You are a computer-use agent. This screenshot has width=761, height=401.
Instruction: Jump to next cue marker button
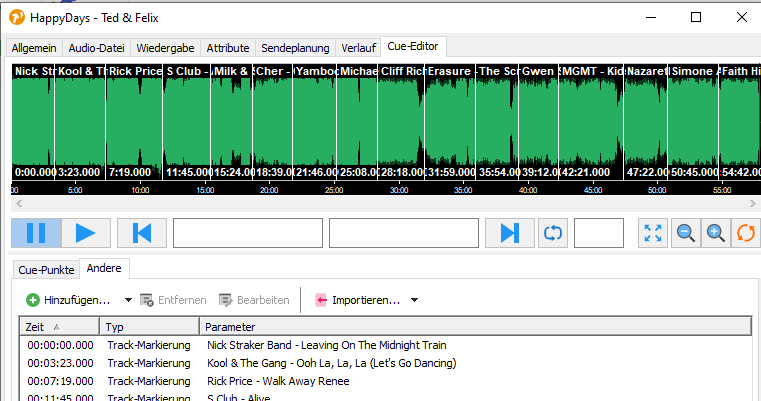[x=510, y=233]
